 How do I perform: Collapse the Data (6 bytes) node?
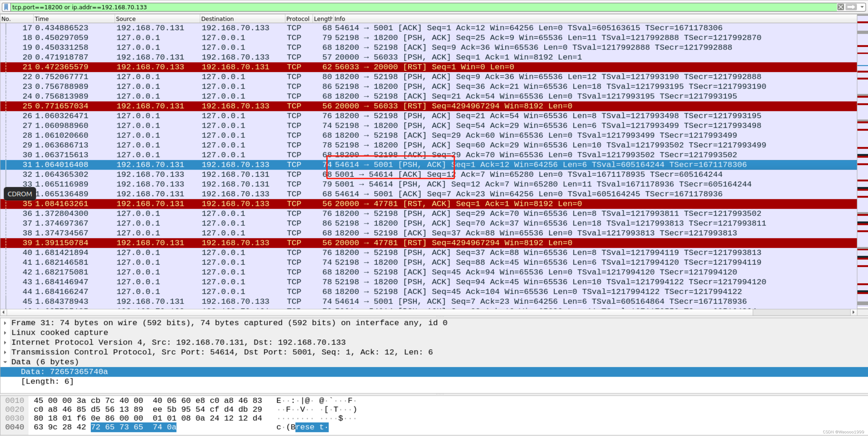(5, 362)
